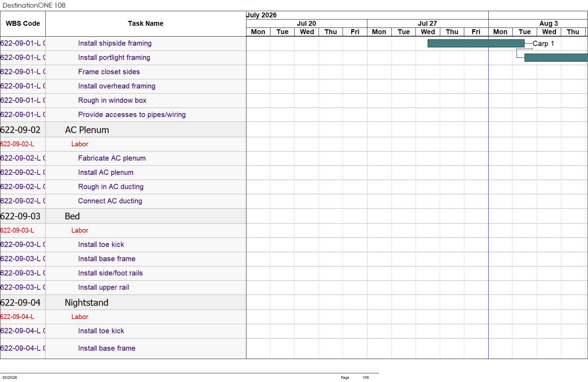Click Mon in the Aug 3 week
Image resolution: width=588 pixels, height=382 pixels.
tap(501, 32)
